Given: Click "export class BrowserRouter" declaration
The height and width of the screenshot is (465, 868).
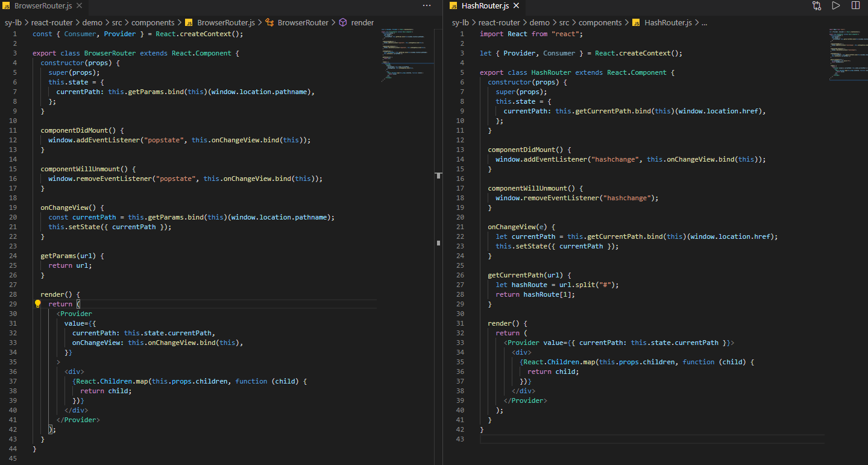Looking at the screenshot, I should 84,53.
